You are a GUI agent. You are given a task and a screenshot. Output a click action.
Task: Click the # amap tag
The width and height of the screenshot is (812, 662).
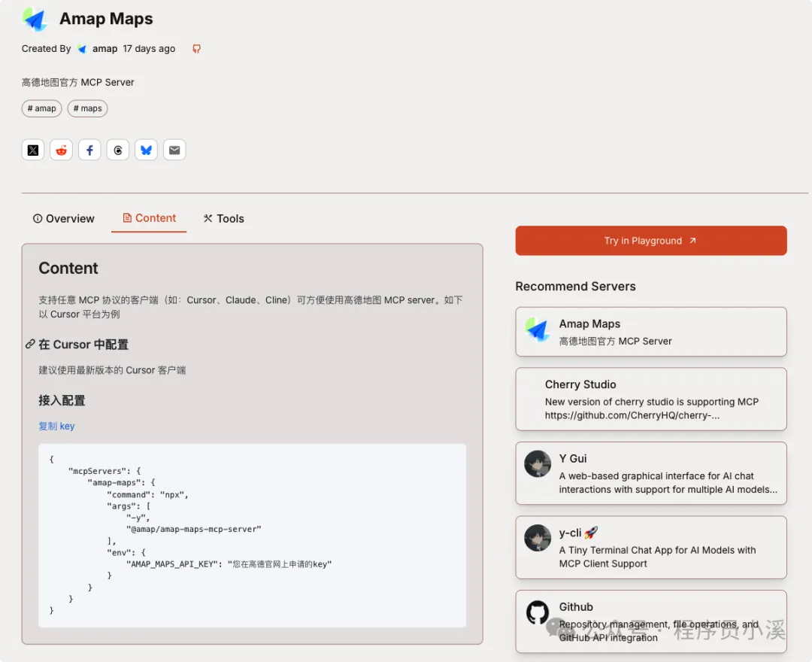tap(42, 108)
